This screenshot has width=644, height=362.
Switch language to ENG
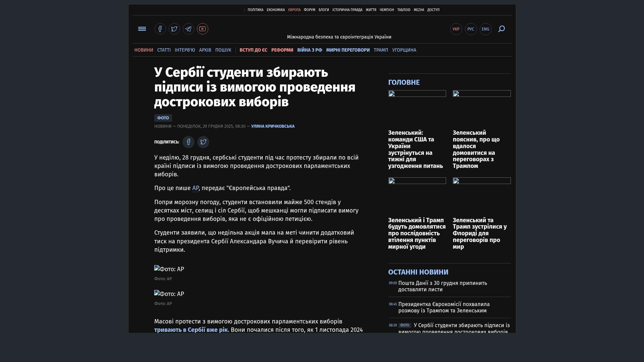(485, 29)
